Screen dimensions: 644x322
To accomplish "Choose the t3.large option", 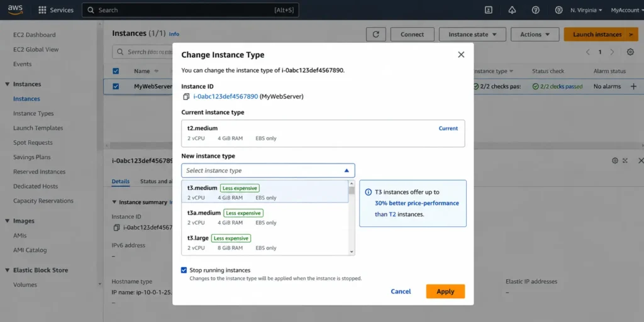I will coord(265,242).
